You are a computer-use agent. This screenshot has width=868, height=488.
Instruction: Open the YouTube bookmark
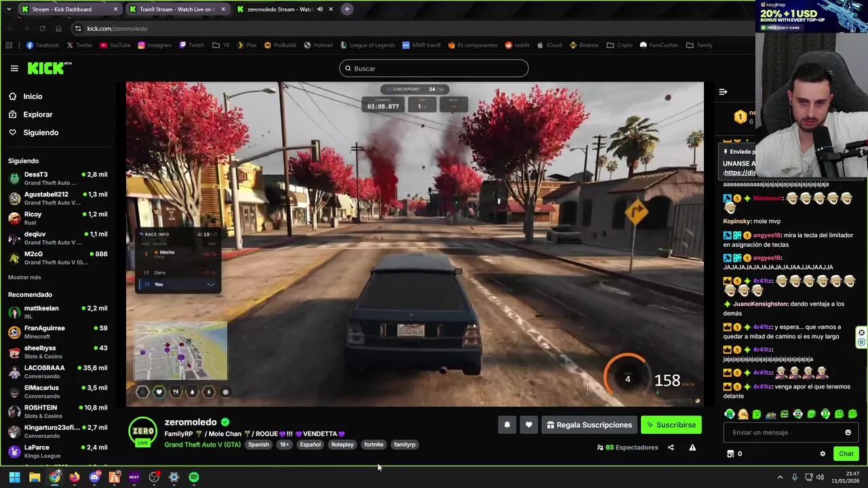click(x=115, y=45)
